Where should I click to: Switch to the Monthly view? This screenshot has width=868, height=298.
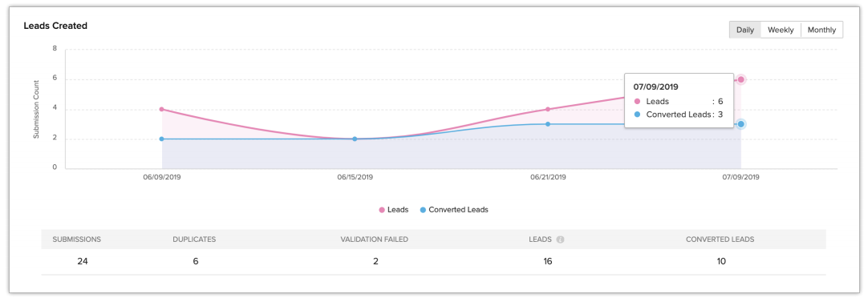(x=821, y=30)
